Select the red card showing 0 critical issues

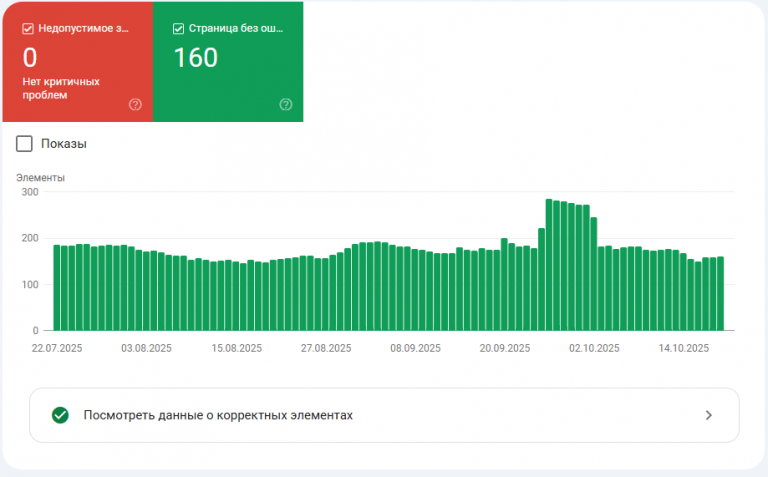point(78,62)
